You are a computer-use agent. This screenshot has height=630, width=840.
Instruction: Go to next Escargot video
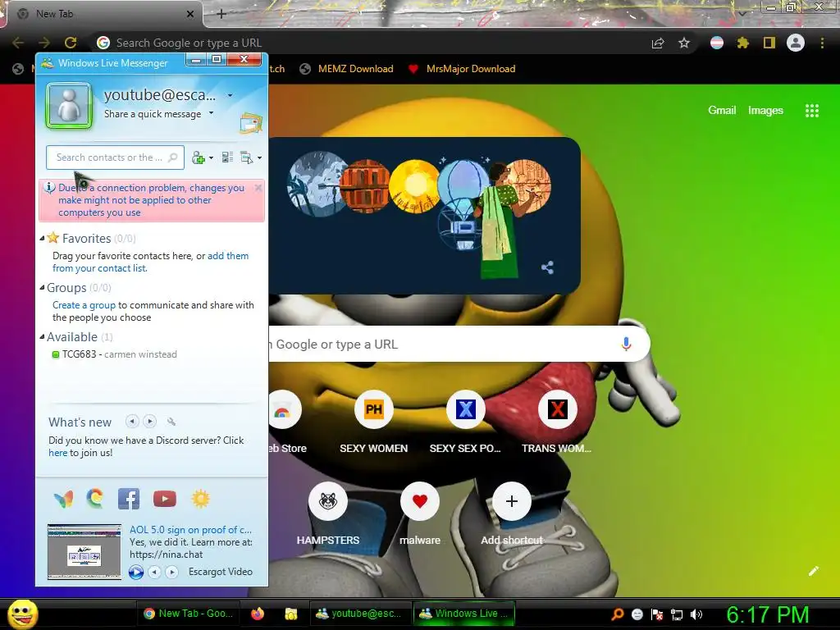click(x=171, y=572)
